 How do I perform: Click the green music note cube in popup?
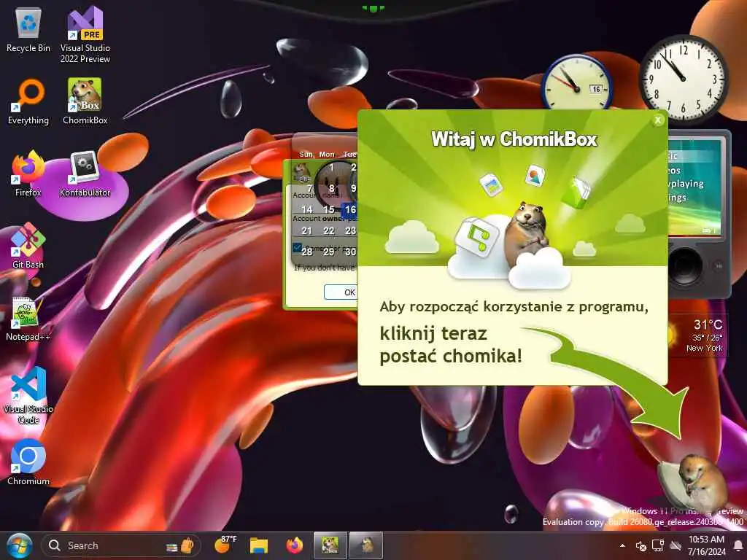click(477, 237)
